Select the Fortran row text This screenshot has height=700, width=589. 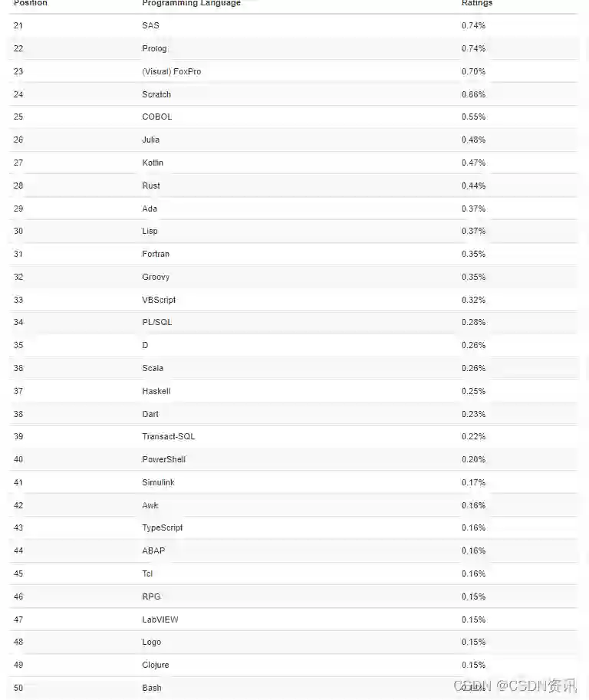(156, 254)
